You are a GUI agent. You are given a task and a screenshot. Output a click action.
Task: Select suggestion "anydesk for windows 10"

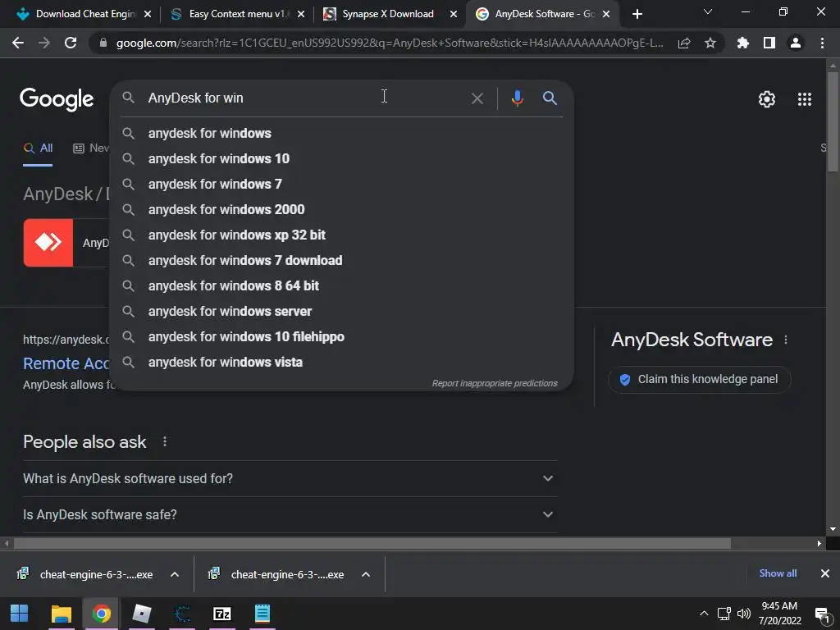[x=342, y=158]
